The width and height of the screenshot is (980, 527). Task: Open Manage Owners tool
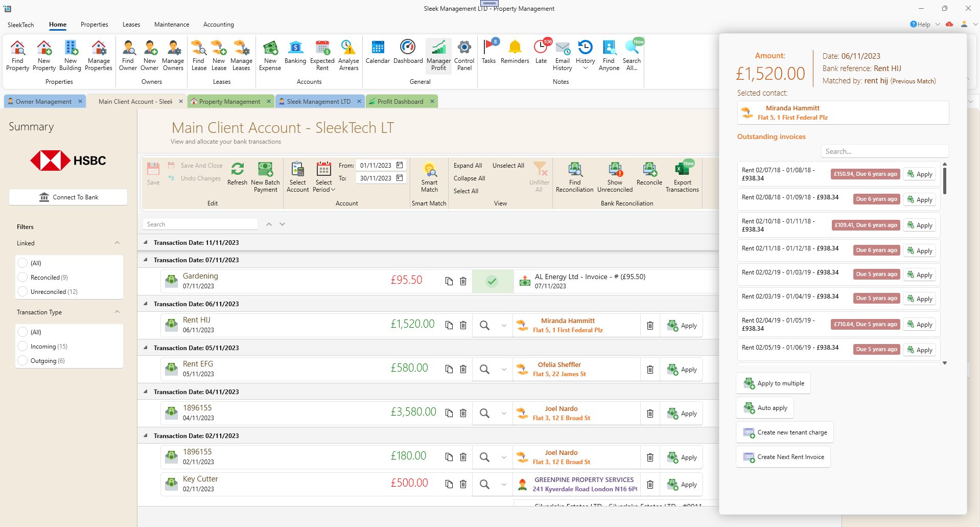[x=173, y=55]
